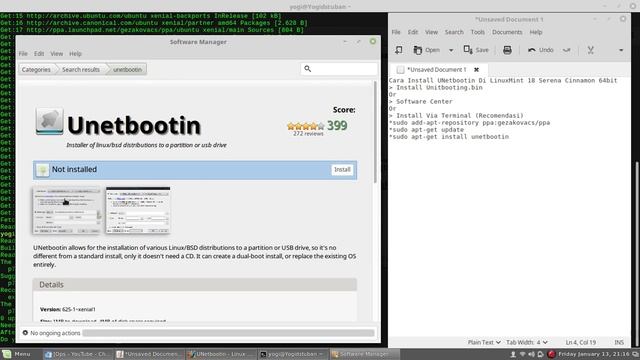Click the sudo apt-get update line
The image size is (640, 360).
click(426, 129)
